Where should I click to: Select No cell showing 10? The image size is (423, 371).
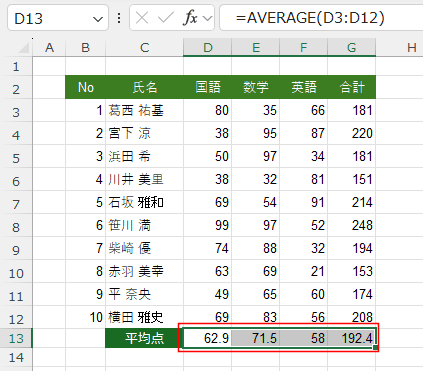pos(86,317)
